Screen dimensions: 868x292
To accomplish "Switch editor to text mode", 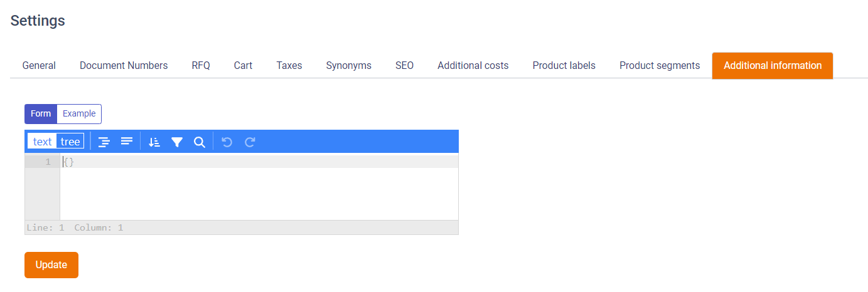I will pos(42,142).
